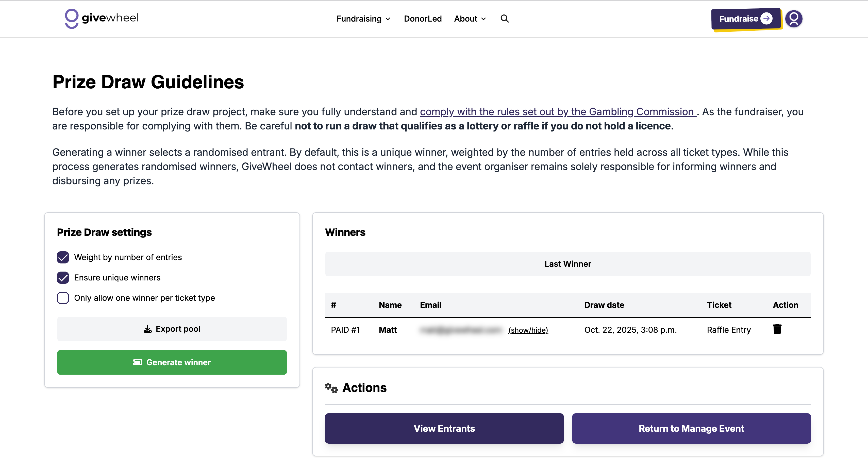This screenshot has height=467, width=868.
Task: Click the Draw date column header
Action: pyautogui.click(x=604, y=305)
